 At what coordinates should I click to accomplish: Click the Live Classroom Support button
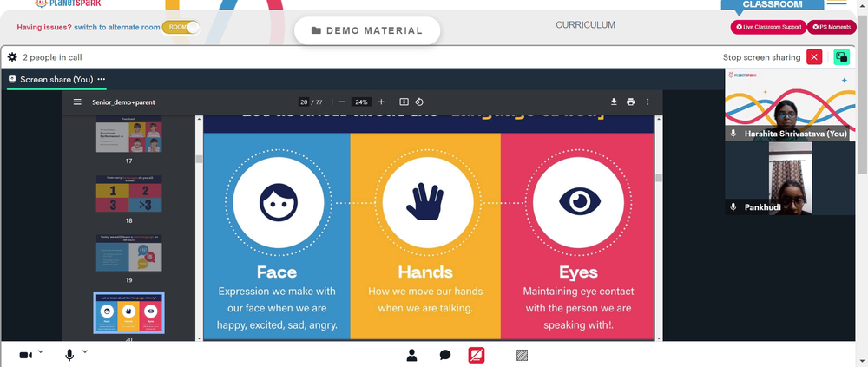tap(768, 27)
